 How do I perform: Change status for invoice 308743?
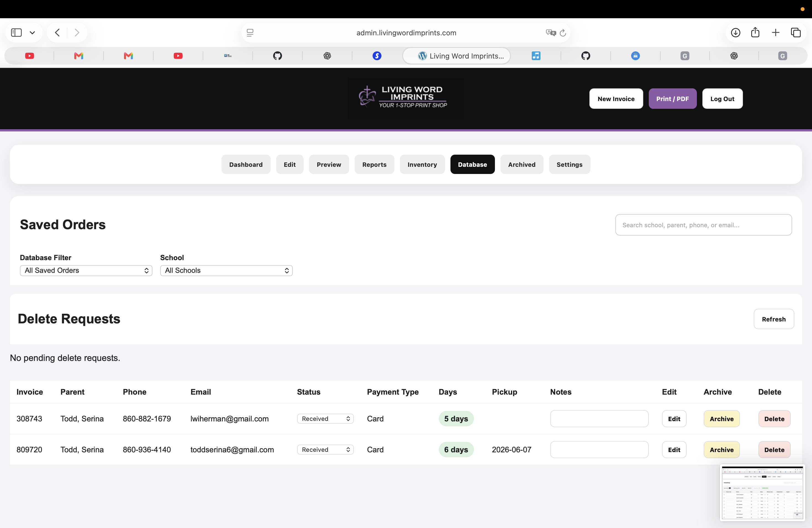coord(325,419)
